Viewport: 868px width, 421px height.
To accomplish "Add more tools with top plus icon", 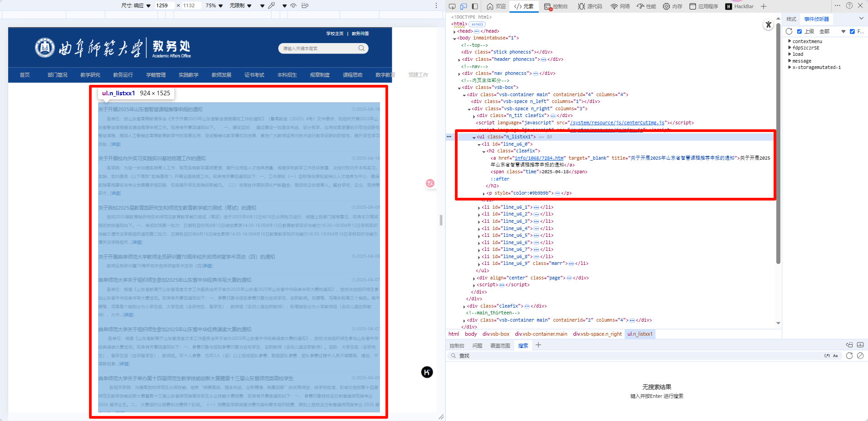I will (764, 6).
